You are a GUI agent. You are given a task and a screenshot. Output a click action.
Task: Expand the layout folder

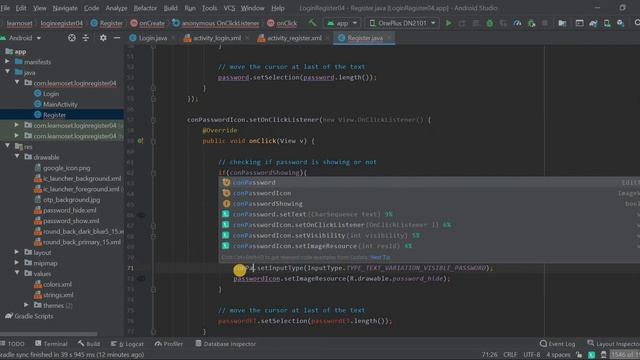[17, 252]
